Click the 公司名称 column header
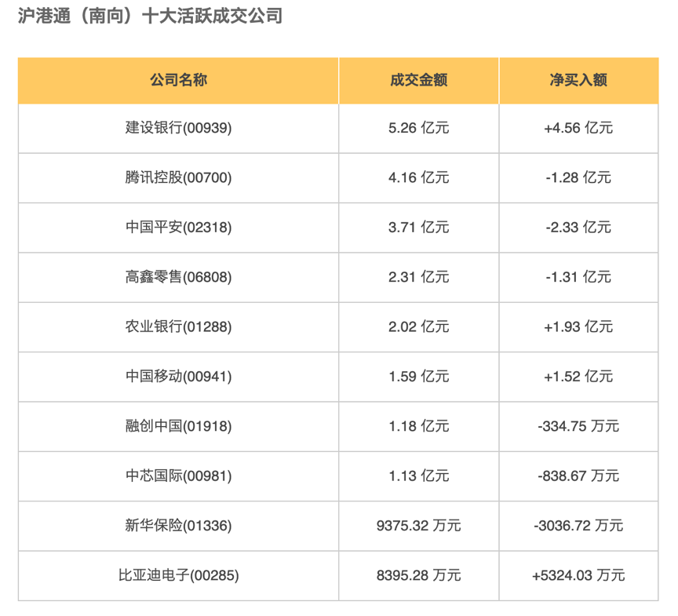The image size is (678, 616). coord(179,80)
